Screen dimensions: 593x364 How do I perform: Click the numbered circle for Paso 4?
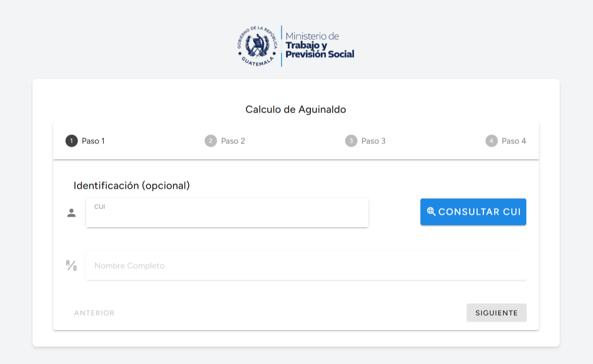point(491,141)
